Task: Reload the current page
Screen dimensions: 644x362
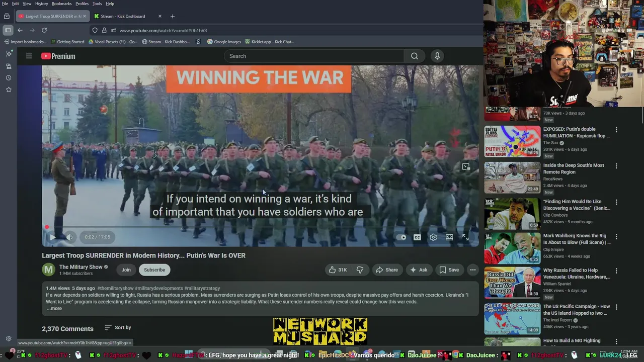Action: (x=44, y=30)
